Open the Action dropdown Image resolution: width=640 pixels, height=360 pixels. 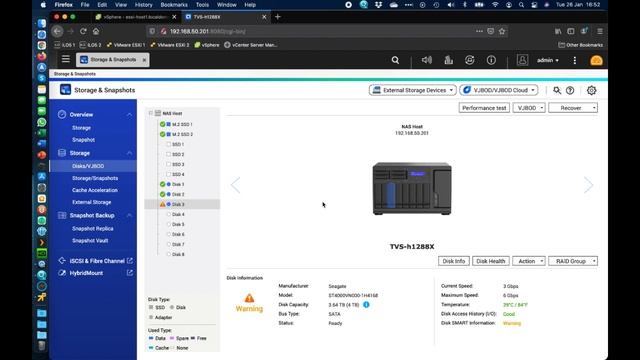(529, 261)
